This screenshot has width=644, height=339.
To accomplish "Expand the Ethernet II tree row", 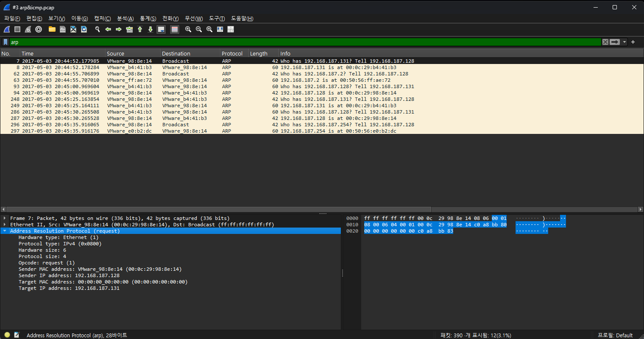I will (x=5, y=225).
